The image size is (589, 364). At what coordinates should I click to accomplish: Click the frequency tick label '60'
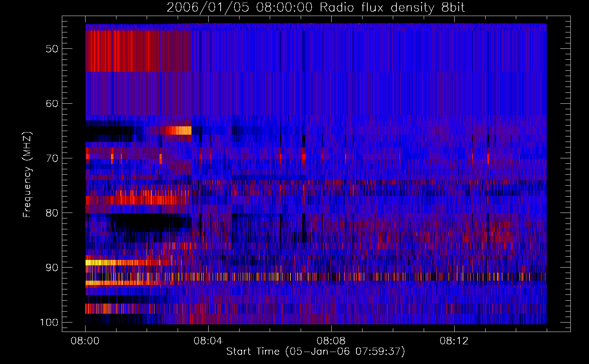pyautogui.click(x=52, y=103)
